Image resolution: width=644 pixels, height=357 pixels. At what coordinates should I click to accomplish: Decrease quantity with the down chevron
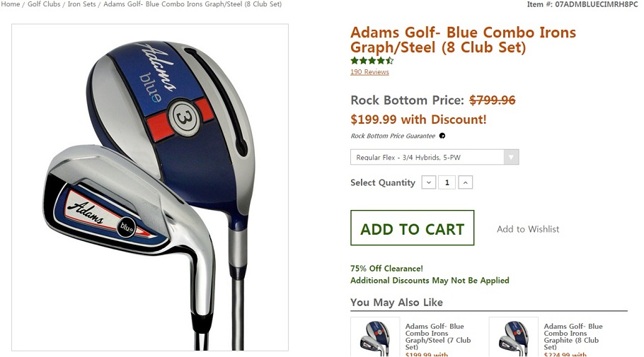click(429, 182)
